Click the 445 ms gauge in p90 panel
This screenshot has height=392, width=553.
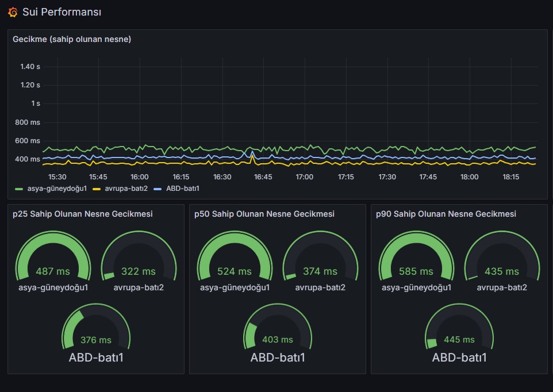pyautogui.click(x=459, y=326)
